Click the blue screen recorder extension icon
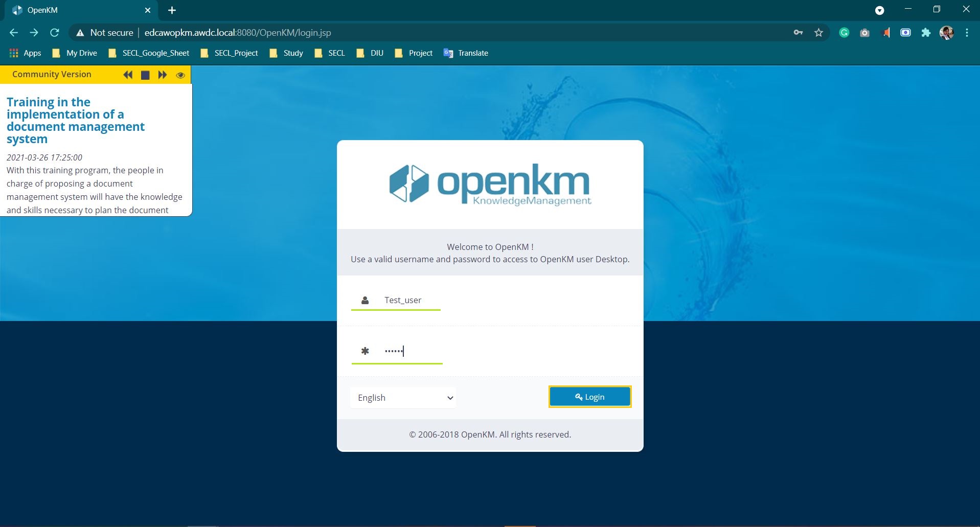This screenshot has height=527, width=980. click(x=905, y=33)
